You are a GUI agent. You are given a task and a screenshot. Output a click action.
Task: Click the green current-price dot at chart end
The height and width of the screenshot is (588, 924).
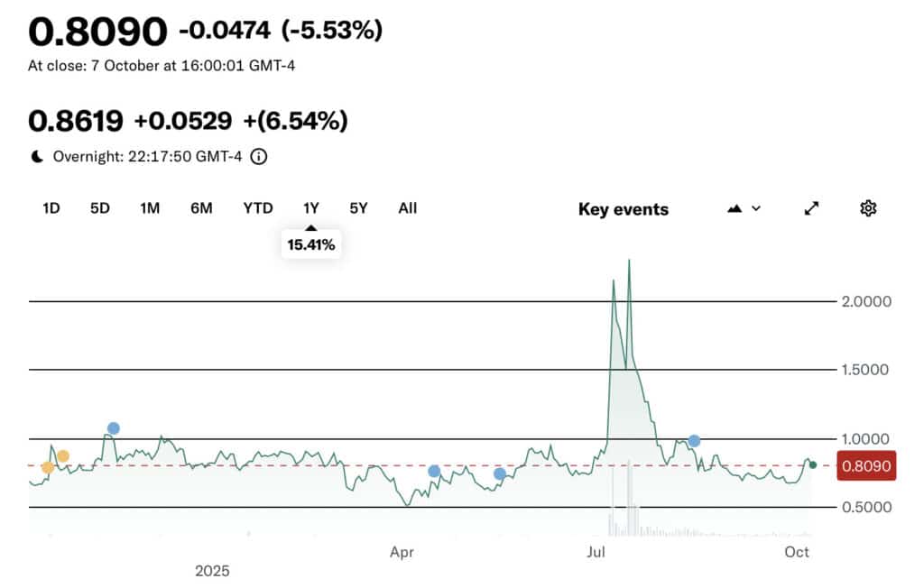[x=813, y=465]
